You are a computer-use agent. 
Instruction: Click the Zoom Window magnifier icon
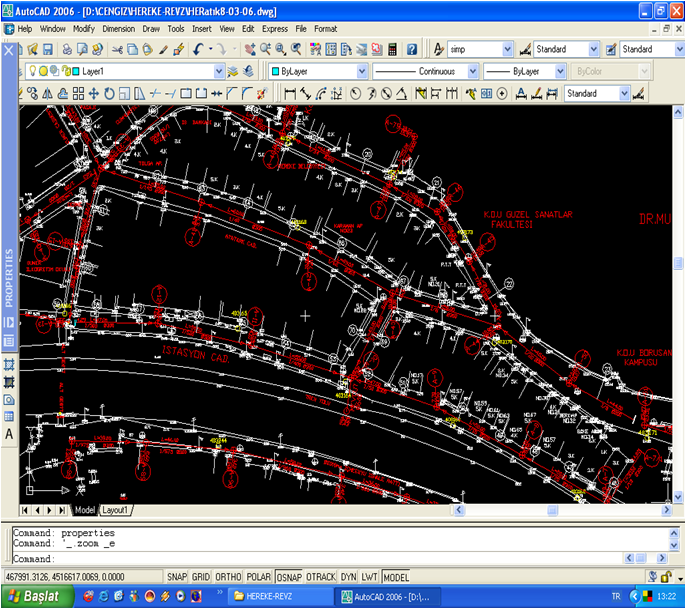tap(280, 49)
